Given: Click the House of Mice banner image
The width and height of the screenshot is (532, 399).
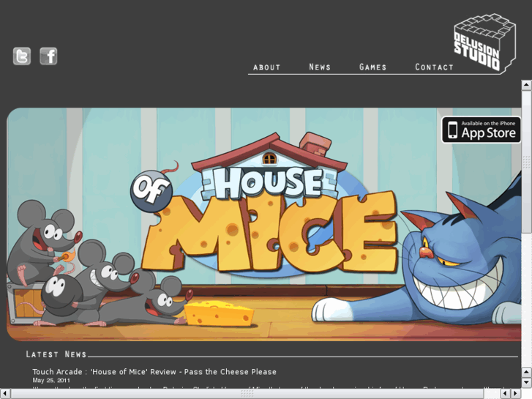Looking at the screenshot, I should click(264, 225).
